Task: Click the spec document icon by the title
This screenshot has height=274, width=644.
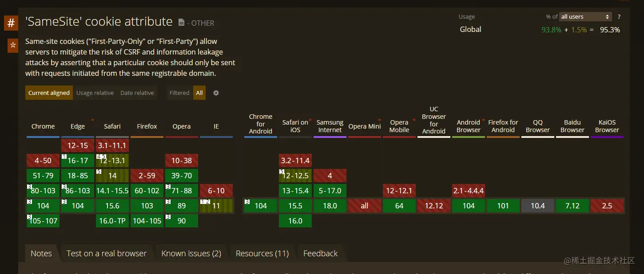Action: point(181,22)
